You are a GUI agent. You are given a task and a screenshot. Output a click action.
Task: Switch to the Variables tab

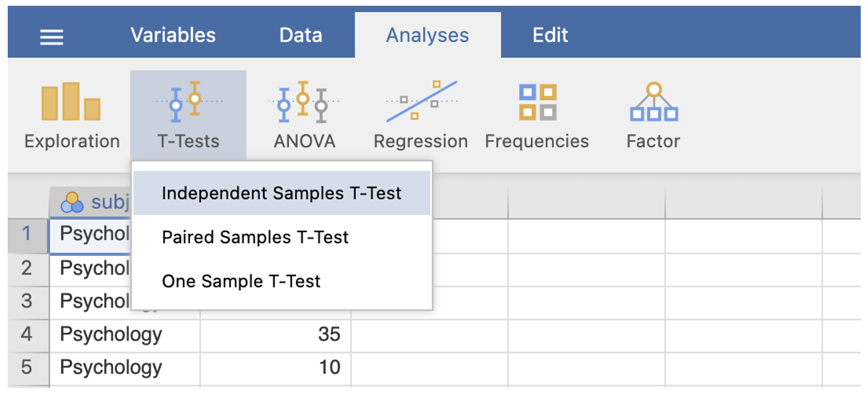coord(173,35)
